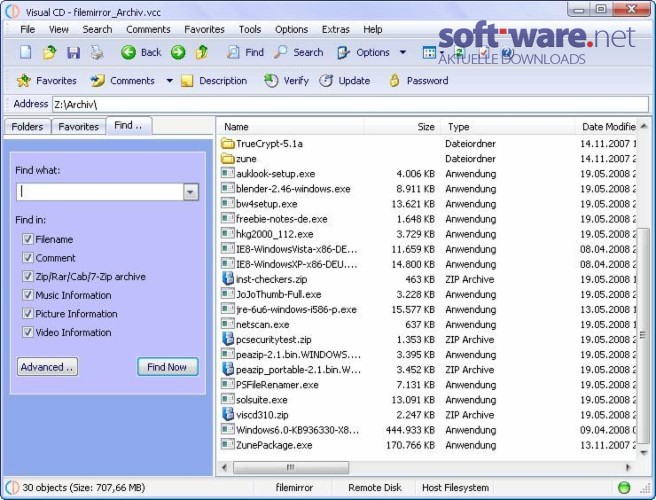This screenshot has width=656, height=500.
Task: Click the vertical scrollbar thumb in file list
Action: (x=644, y=335)
